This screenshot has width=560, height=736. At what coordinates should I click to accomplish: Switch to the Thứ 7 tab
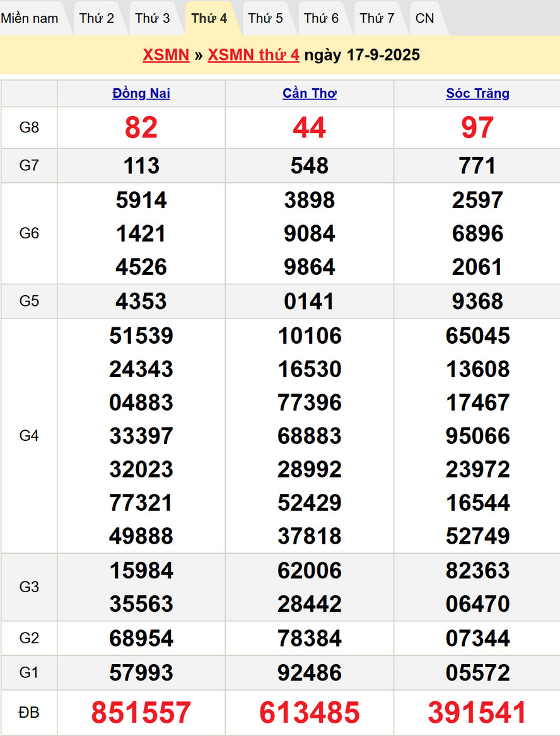[x=377, y=18]
